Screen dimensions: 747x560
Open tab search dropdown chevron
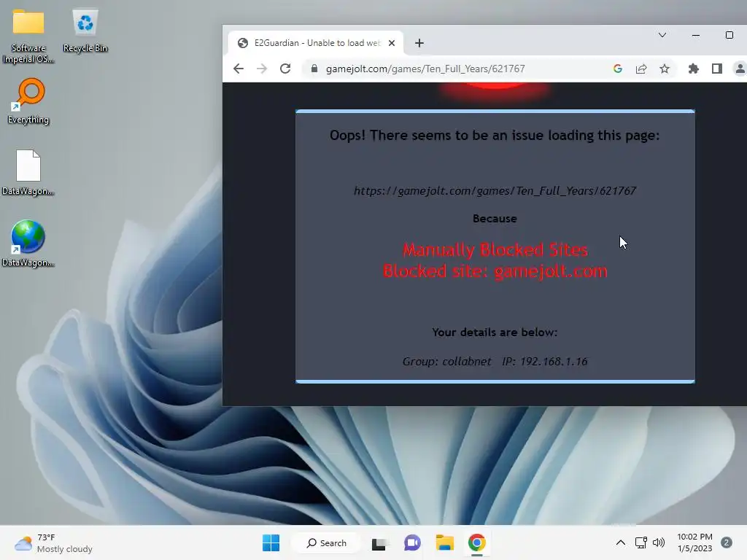coord(662,35)
